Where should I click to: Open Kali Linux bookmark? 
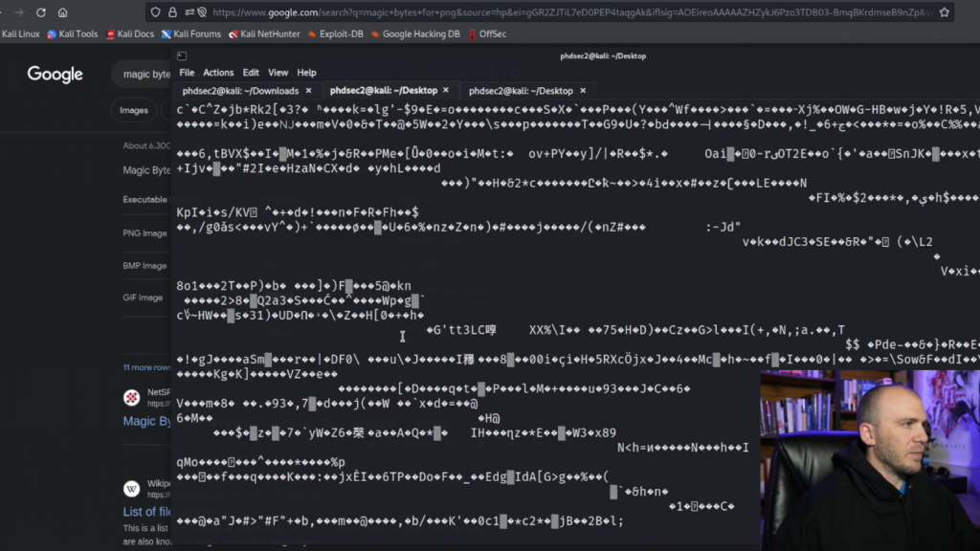click(20, 34)
